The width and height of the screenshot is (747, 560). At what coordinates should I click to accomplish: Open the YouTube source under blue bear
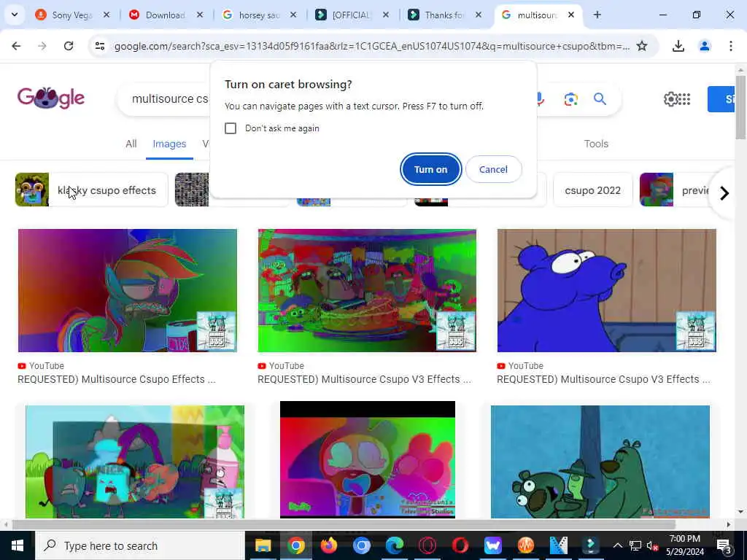click(x=519, y=366)
